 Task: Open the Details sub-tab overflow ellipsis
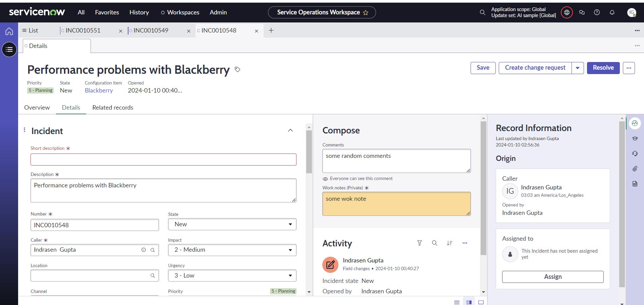(637, 46)
